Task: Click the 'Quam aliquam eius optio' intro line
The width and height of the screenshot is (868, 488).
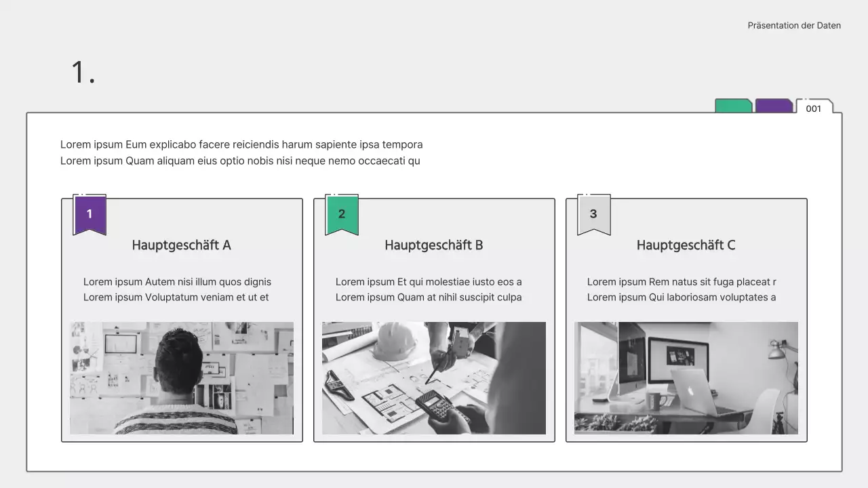Action: click(240, 161)
